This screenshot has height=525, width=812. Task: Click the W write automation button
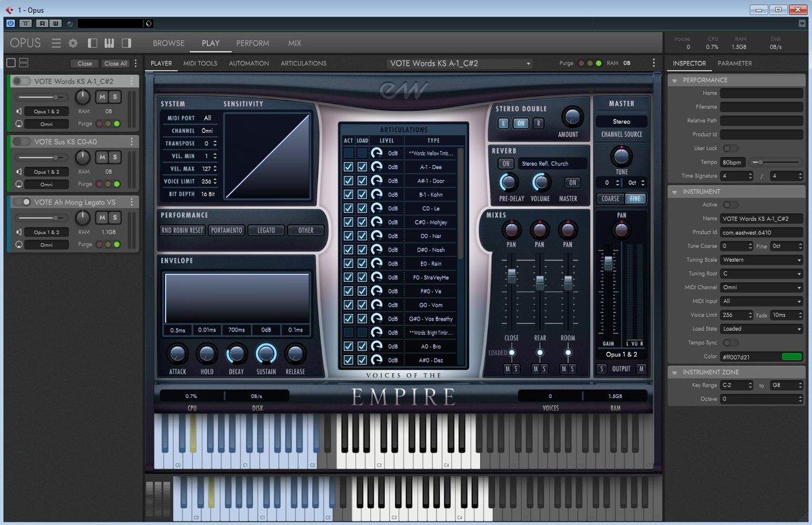point(55,24)
